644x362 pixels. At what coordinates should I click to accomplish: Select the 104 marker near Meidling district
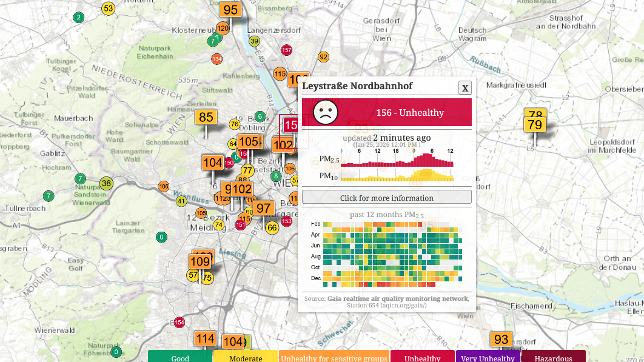[212, 162]
